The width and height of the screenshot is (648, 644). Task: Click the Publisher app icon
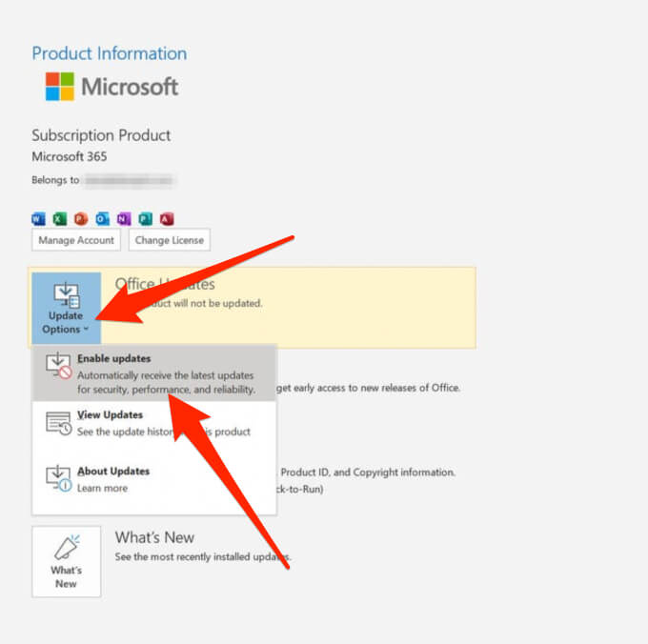pos(146,218)
